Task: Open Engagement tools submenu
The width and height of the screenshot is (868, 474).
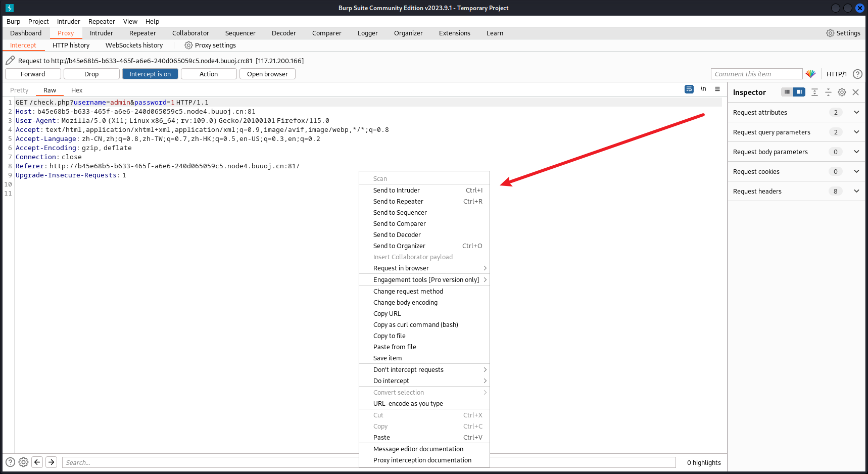Action: click(424, 279)
